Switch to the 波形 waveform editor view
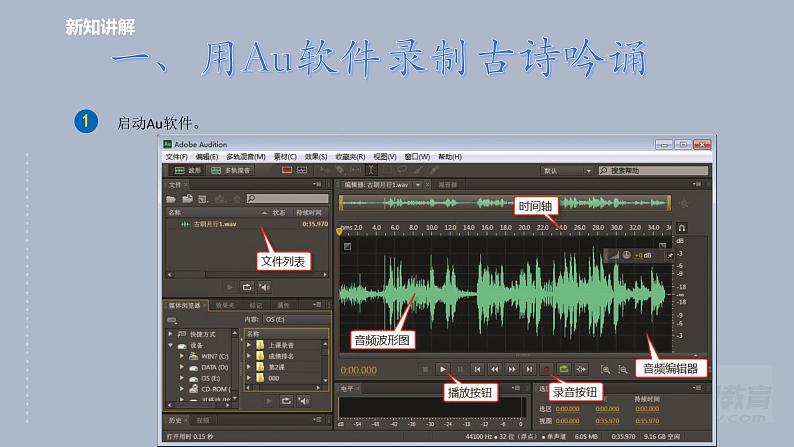Viewport: 794px width, 447px height. (x=188, y=171)
